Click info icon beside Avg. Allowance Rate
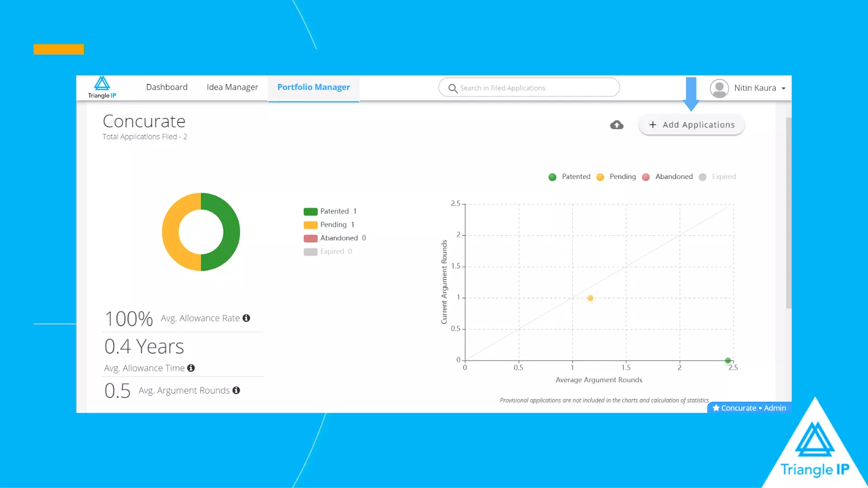This screenshot has width=868, height=488. pyautogui.click(x=246, y=318)
